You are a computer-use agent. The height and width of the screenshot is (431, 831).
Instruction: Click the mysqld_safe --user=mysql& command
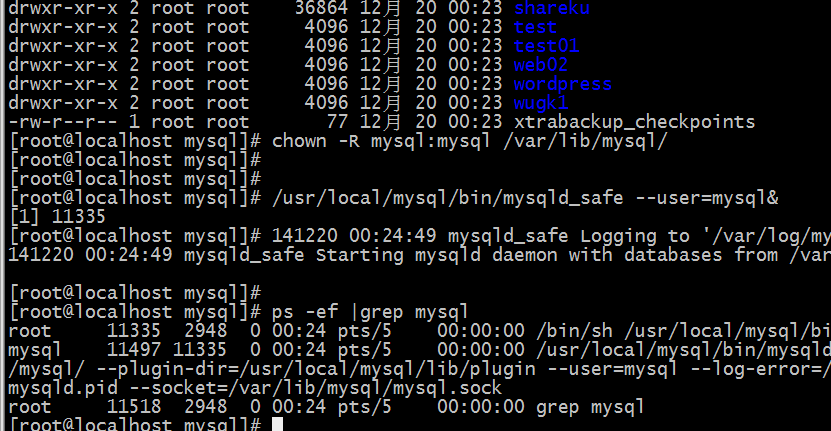tap(525, 198)
